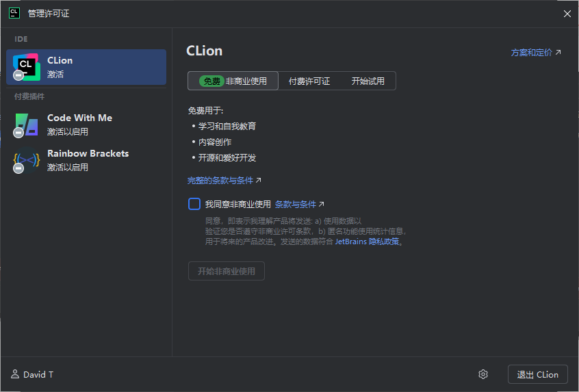Click the 管理许可证 window title
Image resolution: width=579 pixels, height=392 pixels.
coord(49,14)
